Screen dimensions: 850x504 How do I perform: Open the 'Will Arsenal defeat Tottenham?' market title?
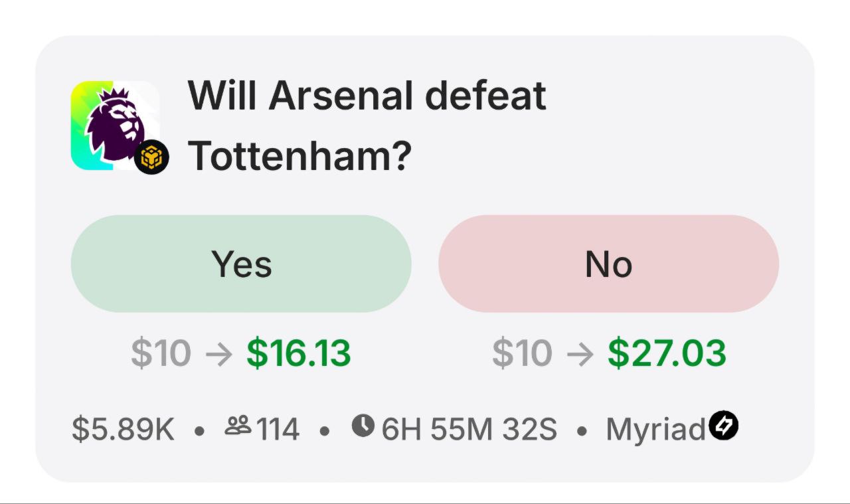pos(367,125)
